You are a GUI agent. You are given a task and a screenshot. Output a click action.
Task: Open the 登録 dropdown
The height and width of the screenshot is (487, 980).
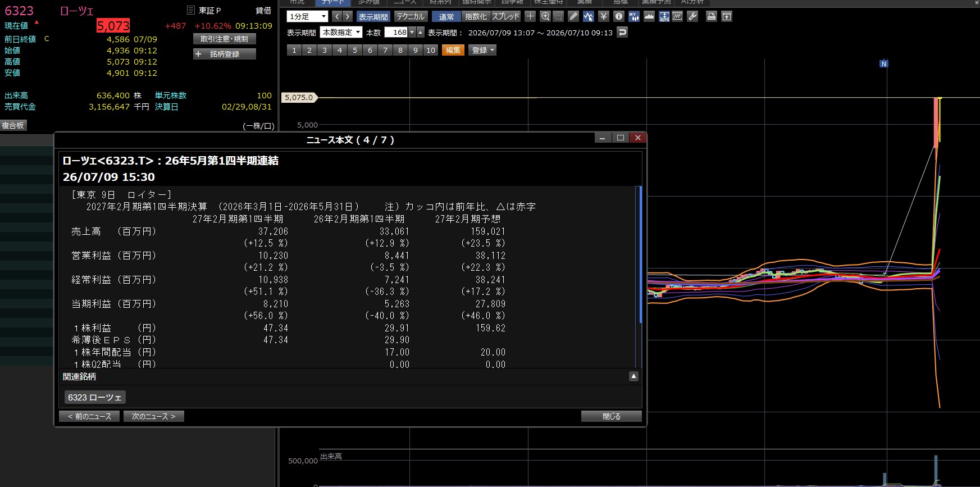483,50
